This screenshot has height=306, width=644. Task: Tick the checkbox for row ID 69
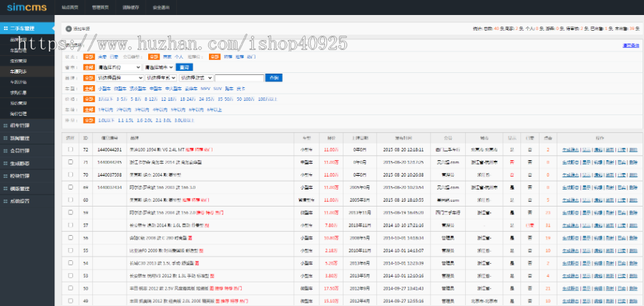pos(70,187)
